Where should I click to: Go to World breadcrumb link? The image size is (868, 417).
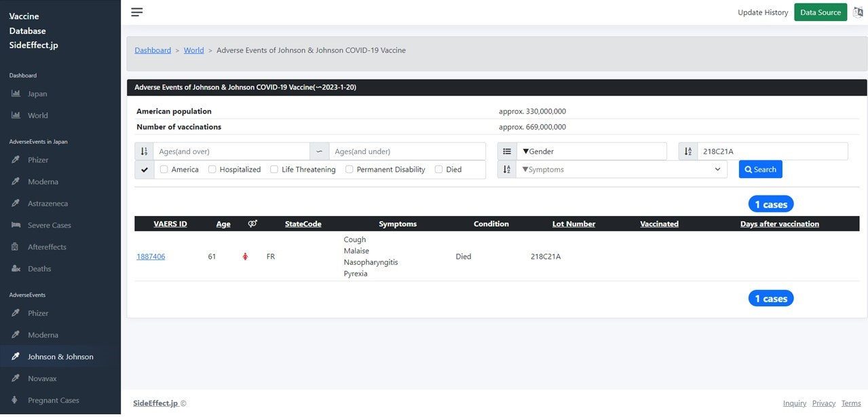[193, 50]
